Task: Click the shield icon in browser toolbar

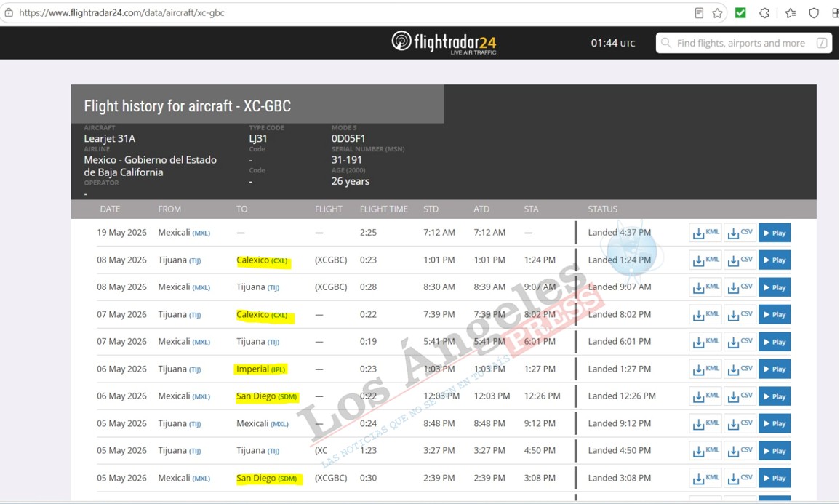Action: click(814, 13)
